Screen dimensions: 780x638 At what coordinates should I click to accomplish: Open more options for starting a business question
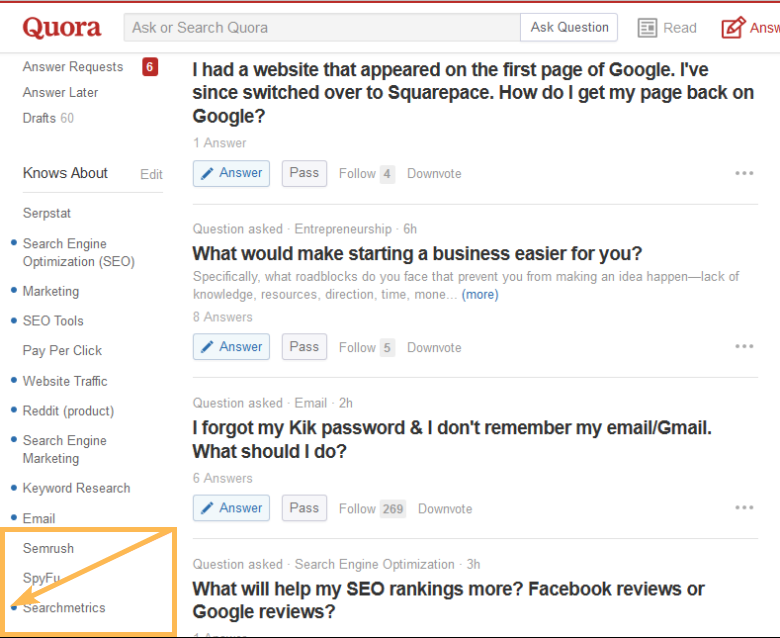[744, 346]
